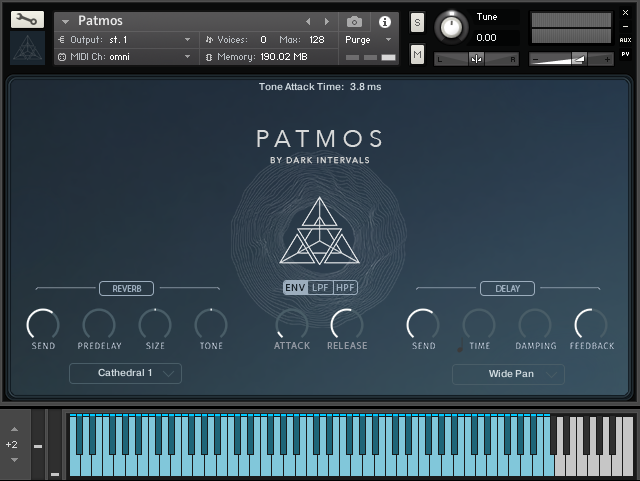The height and width of the screenshot is (481, 640).
Task: Switch to the LPF tab
Action: click(320, 288)
